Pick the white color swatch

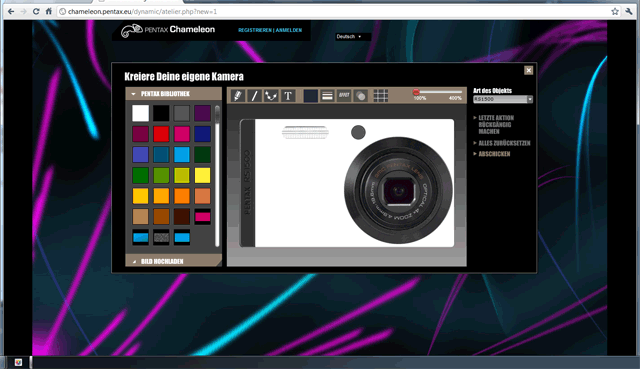click(140, 113)
